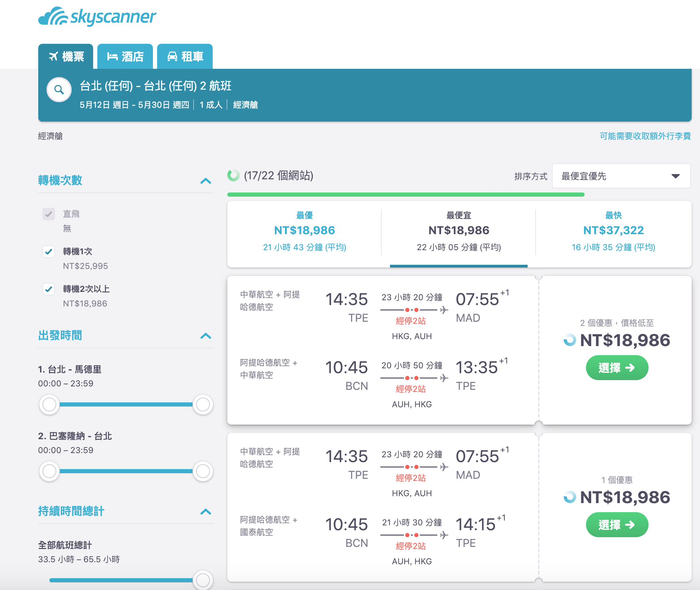Switch to the 租車 car rental tab
This screenshot has width=700, height=590.
185,56
